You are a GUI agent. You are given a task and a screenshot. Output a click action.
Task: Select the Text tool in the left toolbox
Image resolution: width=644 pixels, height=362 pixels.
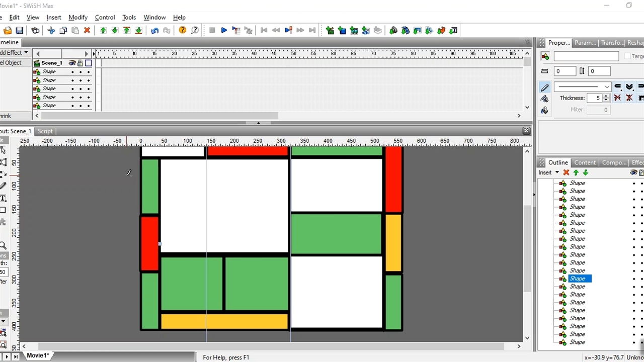pos(3,198)
